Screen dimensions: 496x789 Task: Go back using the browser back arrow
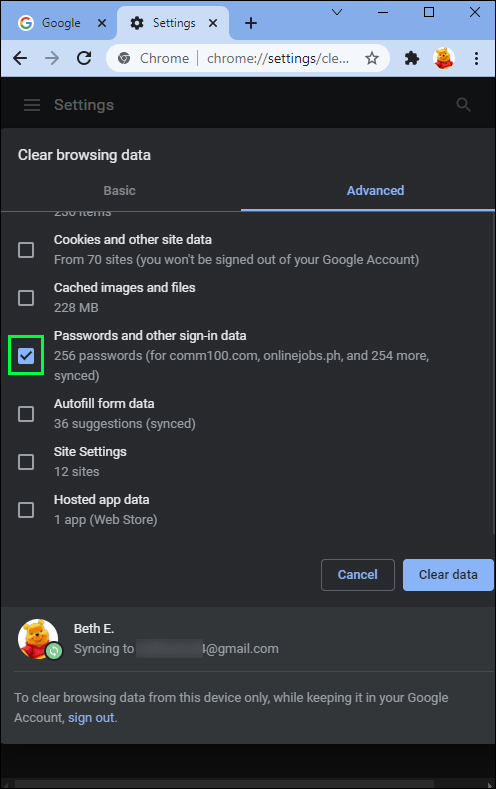[20, 58]
